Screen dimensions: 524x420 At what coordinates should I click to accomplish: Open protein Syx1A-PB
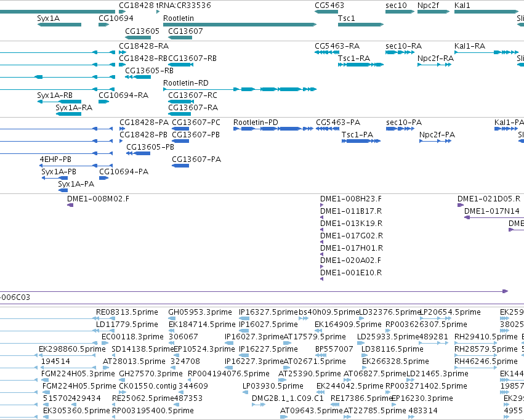click(59, 172)
